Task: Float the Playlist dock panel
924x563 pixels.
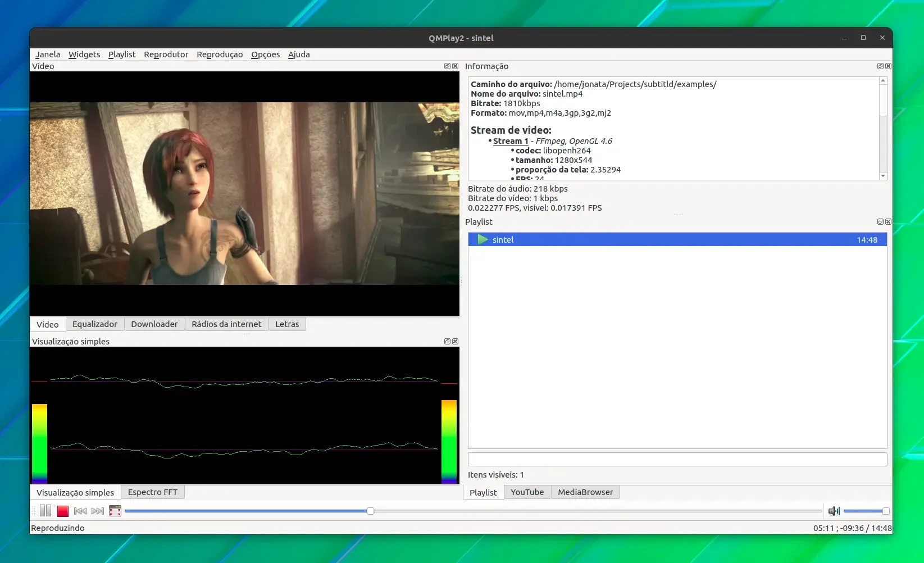Action: [880, 222]
